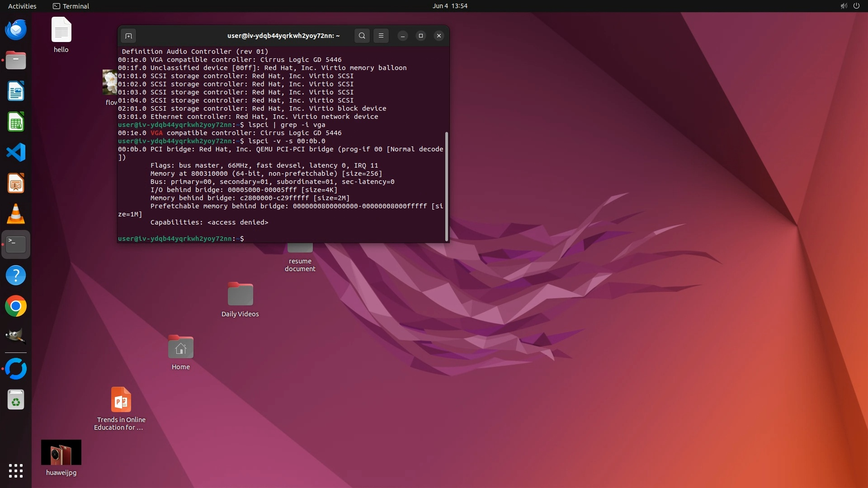
Task: Select the Daily Videos folder on desktop
Action: point(240,295)
